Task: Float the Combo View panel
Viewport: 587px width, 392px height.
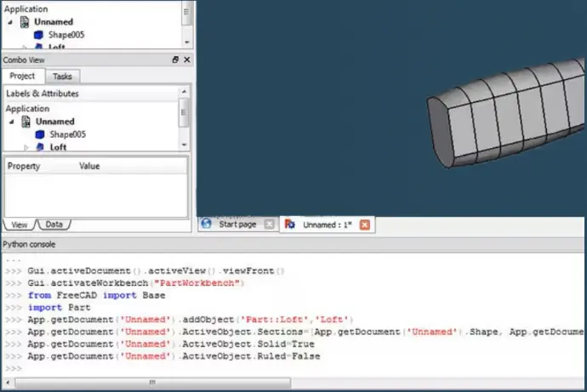Action: [x=175, y=60]
